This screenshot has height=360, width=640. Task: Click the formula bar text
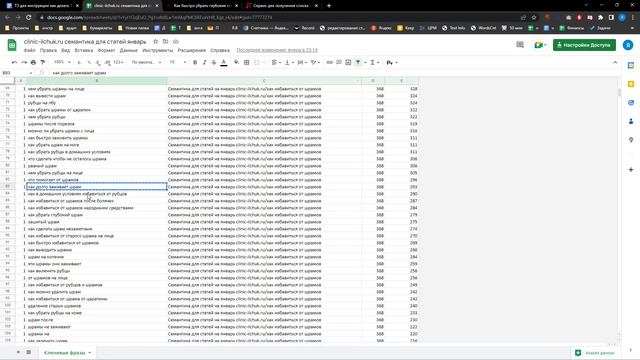click(79, 73)
